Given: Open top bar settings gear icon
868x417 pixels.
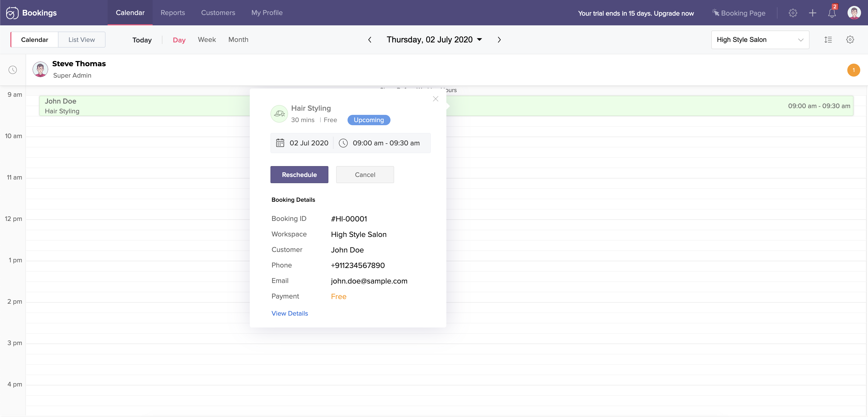Looking at the screenshot, I should tap(793, 13).
